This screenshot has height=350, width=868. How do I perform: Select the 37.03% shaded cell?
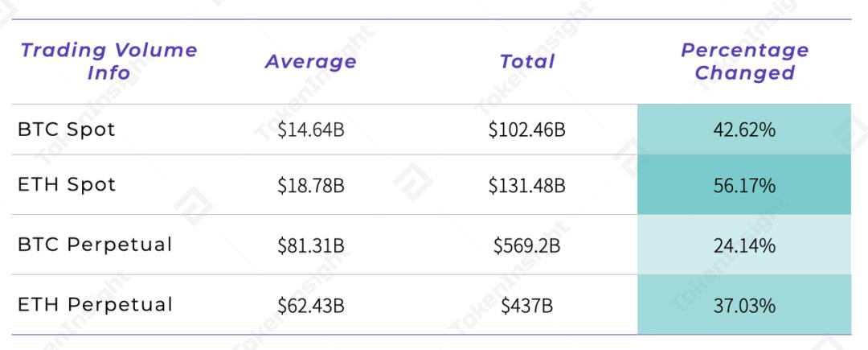(x=744, y=305)
